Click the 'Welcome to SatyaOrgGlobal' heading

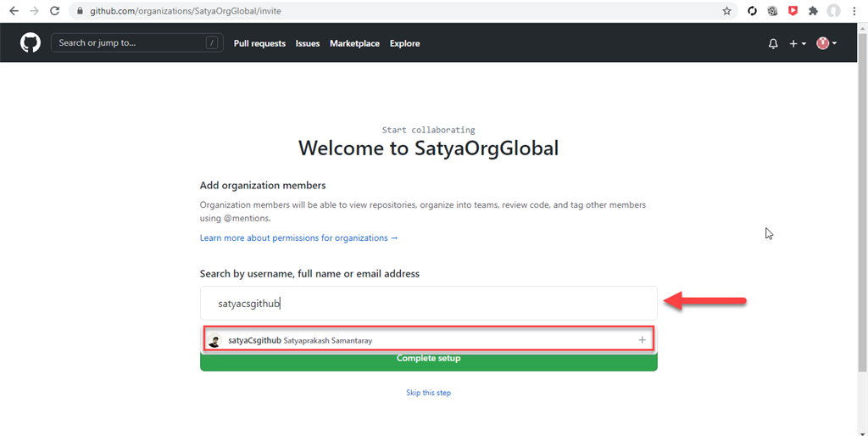point(428,148)
